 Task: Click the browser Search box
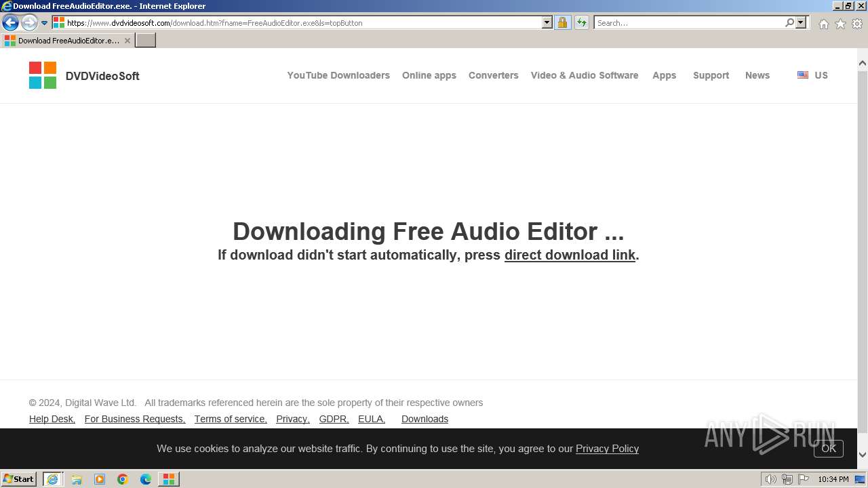pyautogui.click(x=688, y=23)
